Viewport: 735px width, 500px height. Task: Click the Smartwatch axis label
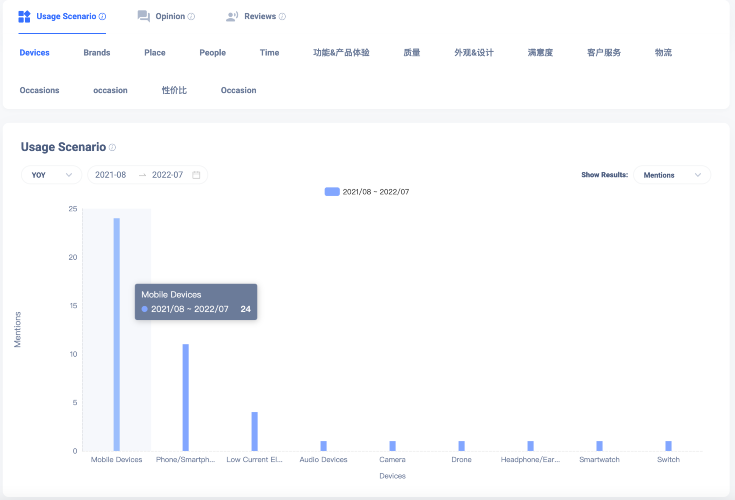click(599, 460)
